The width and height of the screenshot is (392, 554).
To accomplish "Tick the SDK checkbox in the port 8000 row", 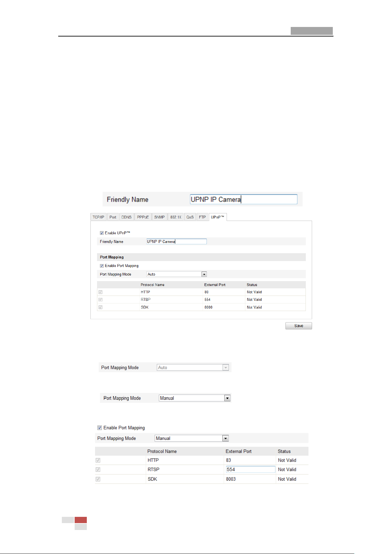I will (101, 307).
